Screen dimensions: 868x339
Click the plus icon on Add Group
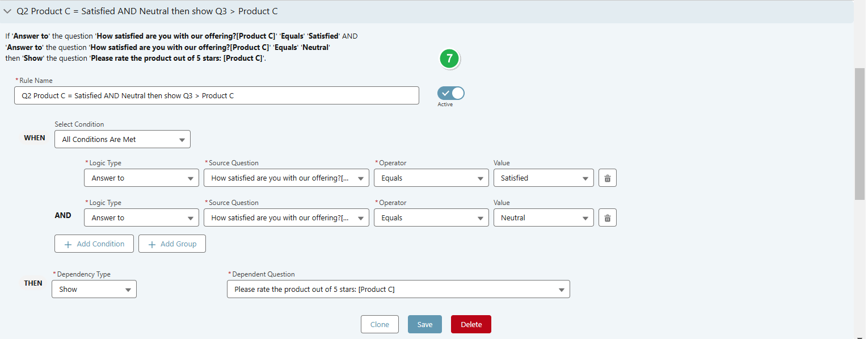pos(151,244)
